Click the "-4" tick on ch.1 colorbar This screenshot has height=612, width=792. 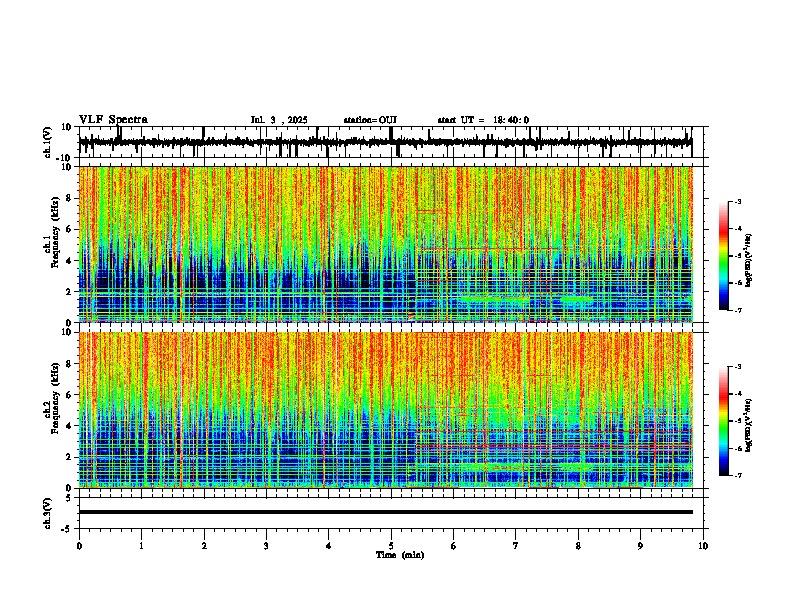click(x=737, y=229)
